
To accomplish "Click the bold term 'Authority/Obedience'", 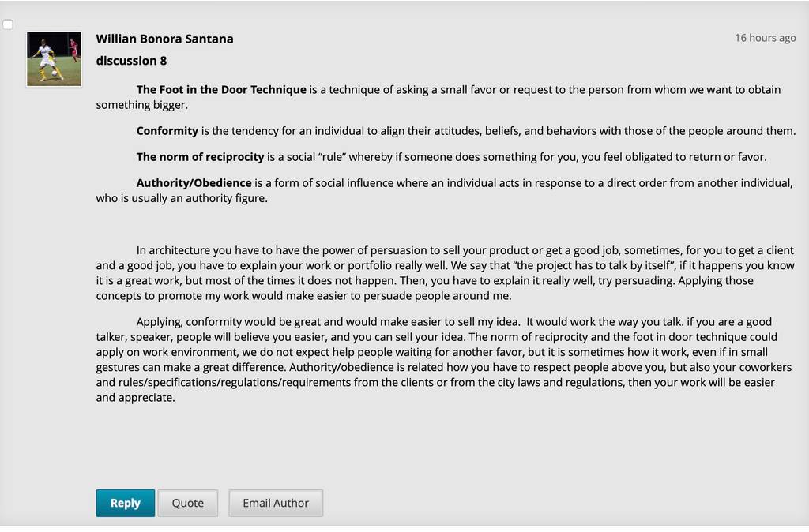I will [194, 183].
